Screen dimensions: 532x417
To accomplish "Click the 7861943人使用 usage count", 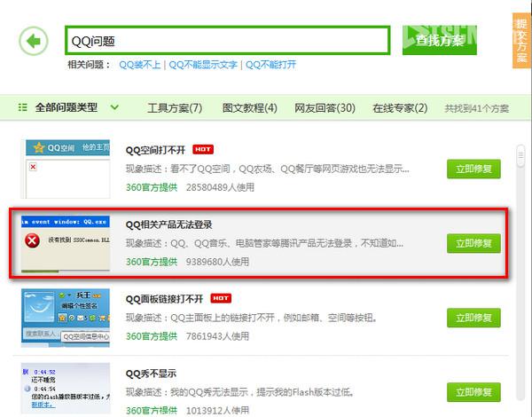I will 217,336.
